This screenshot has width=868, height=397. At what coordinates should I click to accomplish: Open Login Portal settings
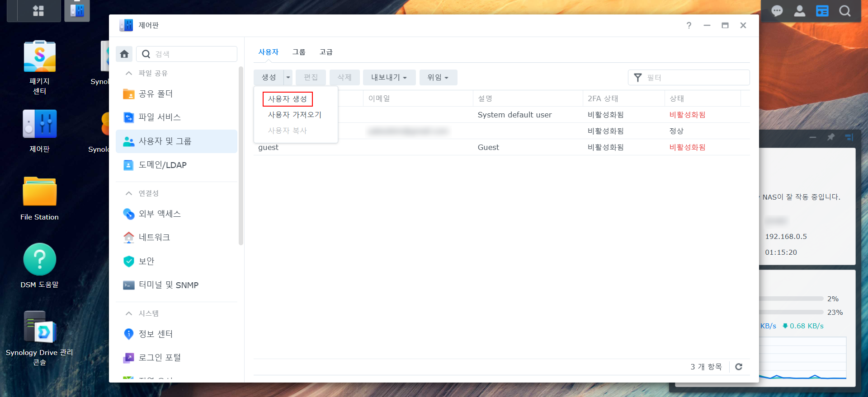176,358
